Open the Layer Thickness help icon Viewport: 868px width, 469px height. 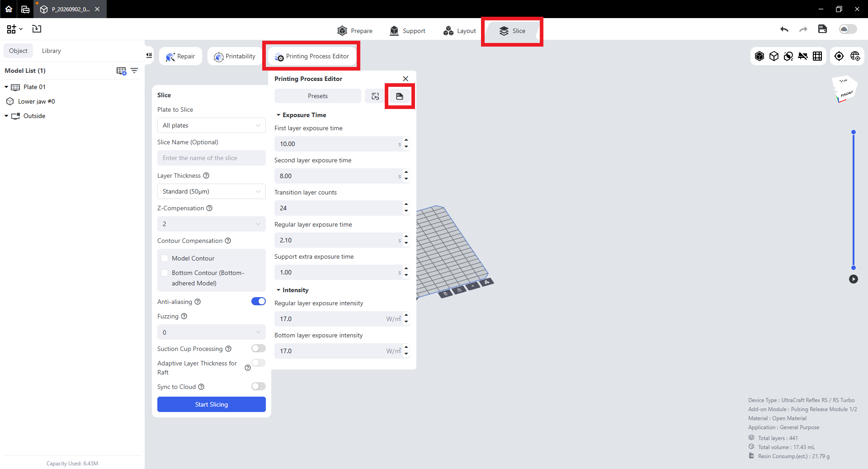click(x=206, y=175)
